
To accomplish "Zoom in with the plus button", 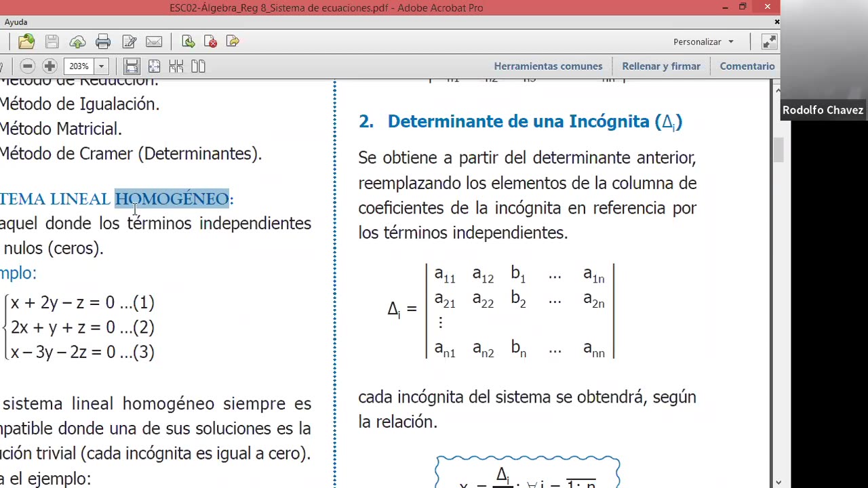I will coord(50,66).
